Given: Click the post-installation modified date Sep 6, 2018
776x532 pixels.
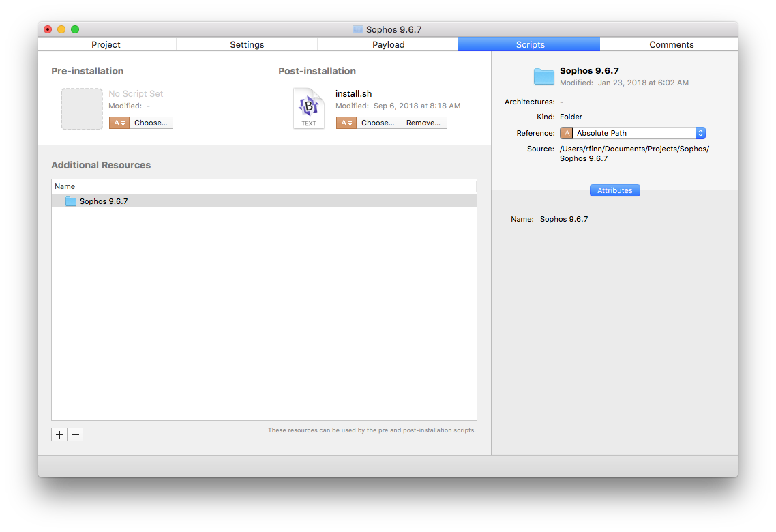Looking at the screenshot, I should point(417,106).
